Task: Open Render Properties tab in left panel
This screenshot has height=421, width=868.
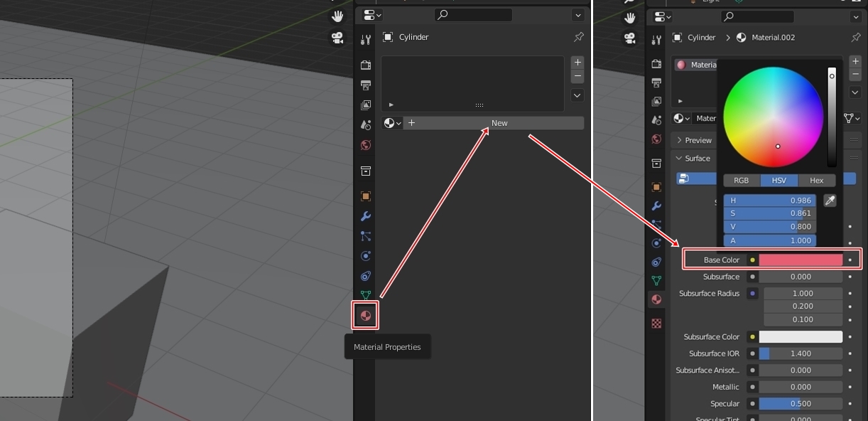Action: coord(366,65)
